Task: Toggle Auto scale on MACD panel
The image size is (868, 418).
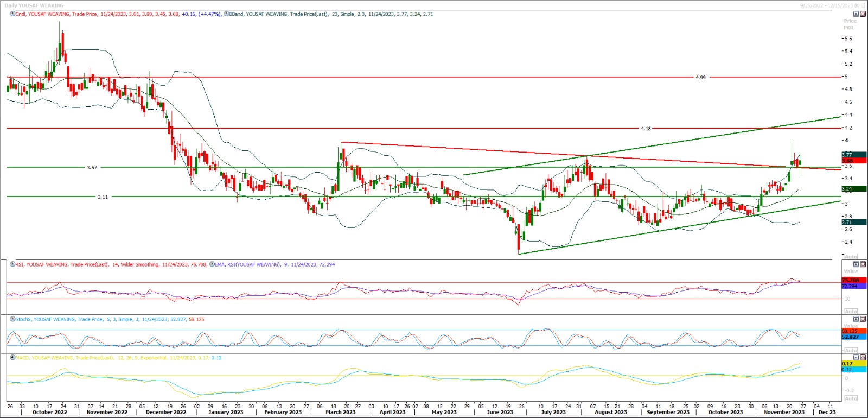Action: click(x=851, y=398)
